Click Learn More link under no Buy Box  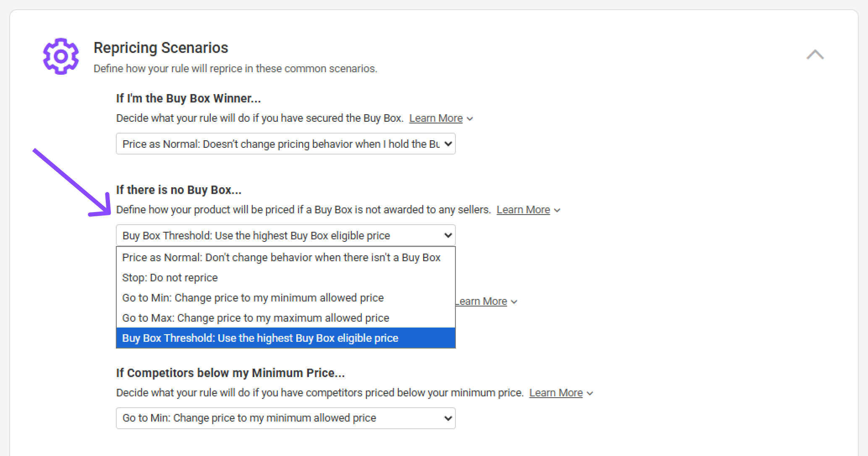click(523, 210)
